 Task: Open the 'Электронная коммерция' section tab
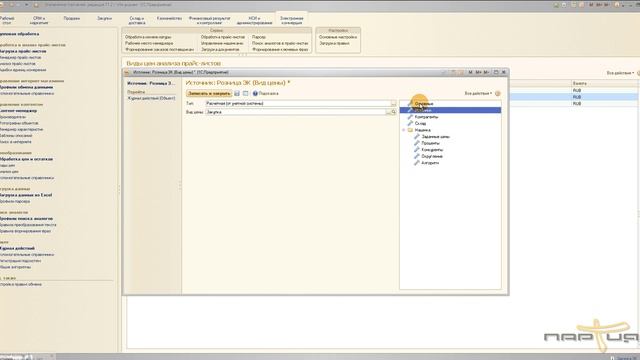tap(291, 20)
